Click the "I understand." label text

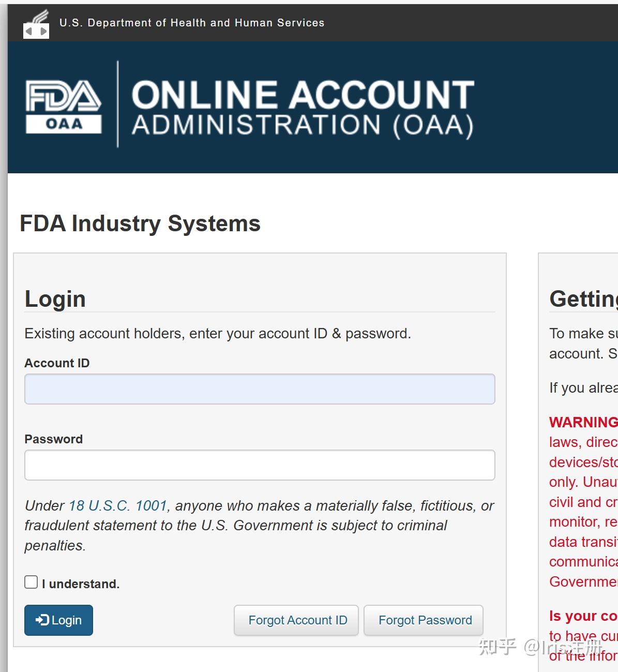click(x=81, y=584)
